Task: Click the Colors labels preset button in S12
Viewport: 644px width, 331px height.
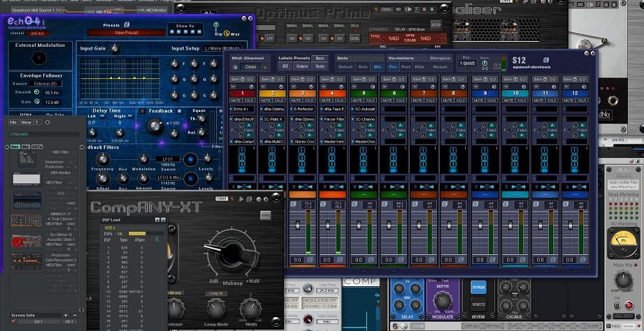Action: click(302, 66)
